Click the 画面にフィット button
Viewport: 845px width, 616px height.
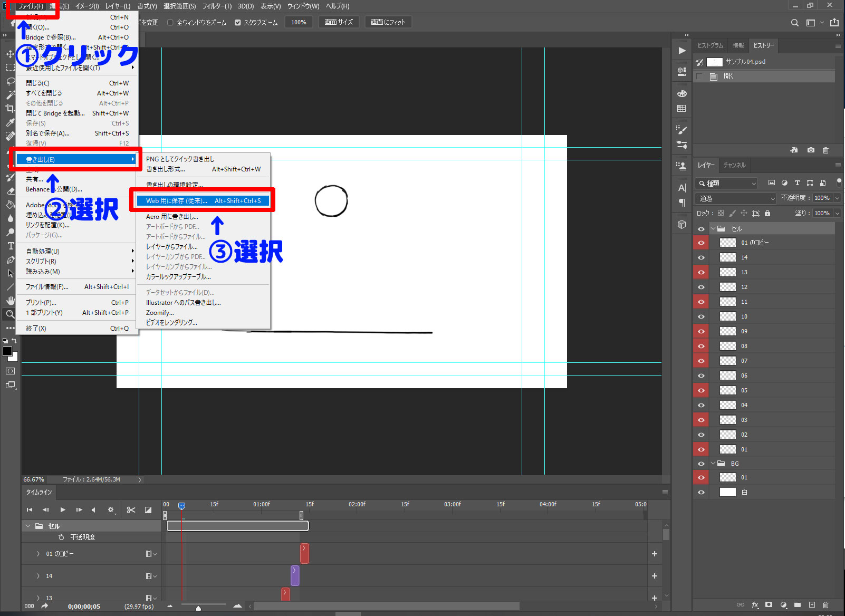[x=388, y=22]
